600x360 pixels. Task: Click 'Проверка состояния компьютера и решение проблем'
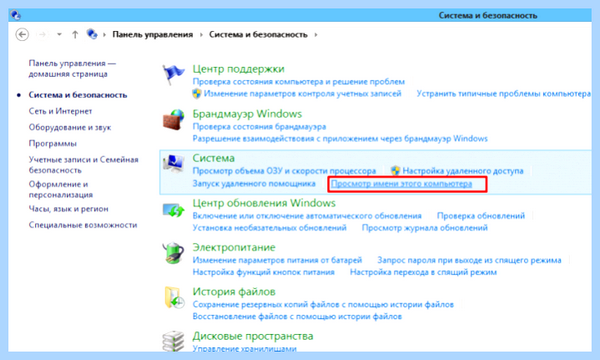[x=298, y=81]
